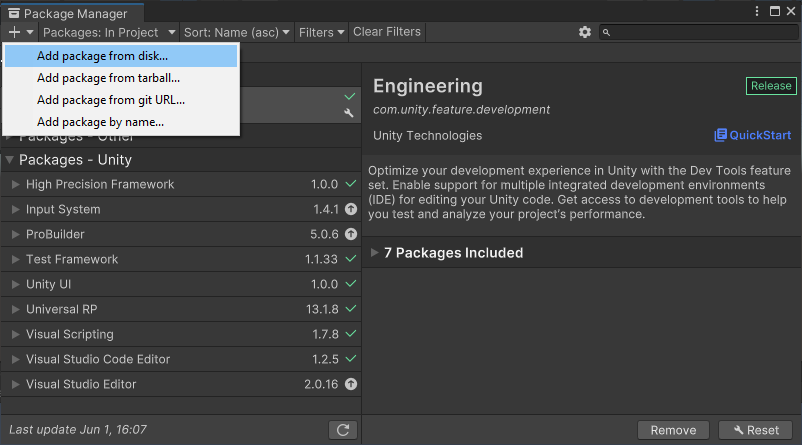The image size is (802, 445).
Task: Click the QuickStart document icon
Action: (x=720, y=135)
